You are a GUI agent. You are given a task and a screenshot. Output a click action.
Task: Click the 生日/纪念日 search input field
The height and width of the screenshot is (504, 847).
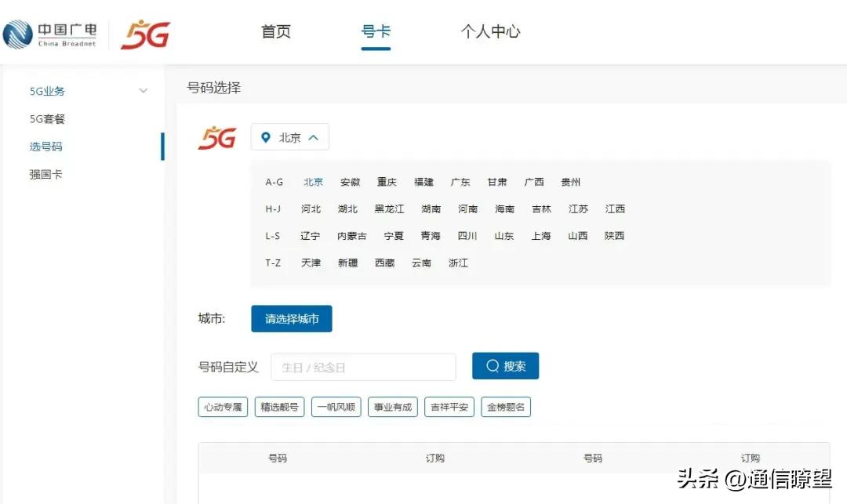point(363,366)
